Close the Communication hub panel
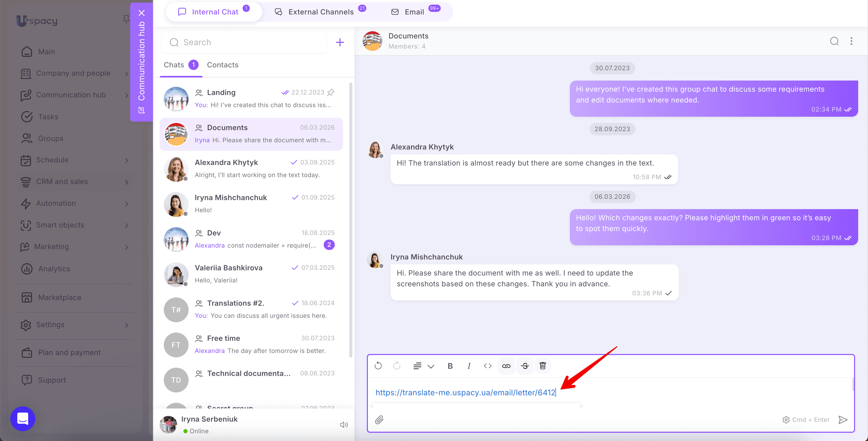This screenshot has height=441, width=868. point(142,13)
